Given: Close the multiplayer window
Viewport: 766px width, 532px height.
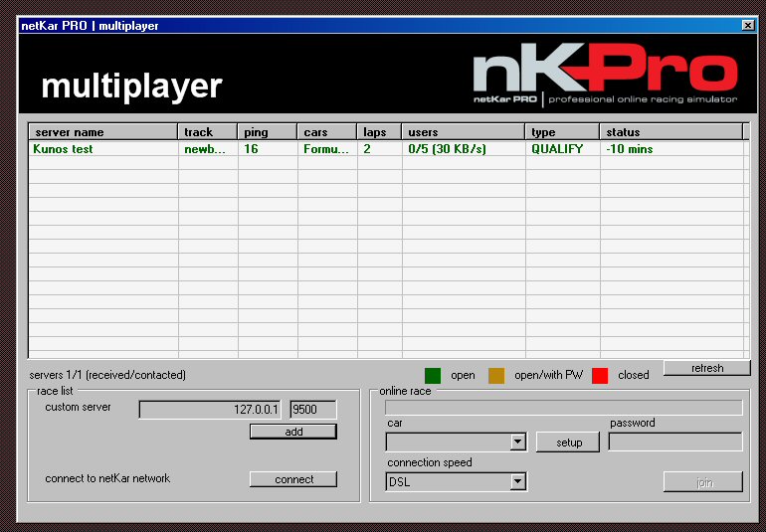Looking at the screenshot, I should click(747, 26).
